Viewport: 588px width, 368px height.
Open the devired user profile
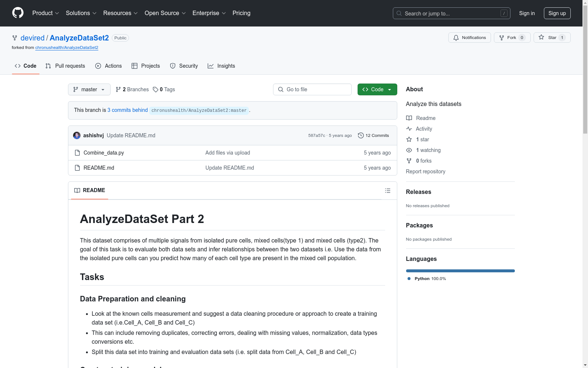pyautogui.click(x=32, y=38)
